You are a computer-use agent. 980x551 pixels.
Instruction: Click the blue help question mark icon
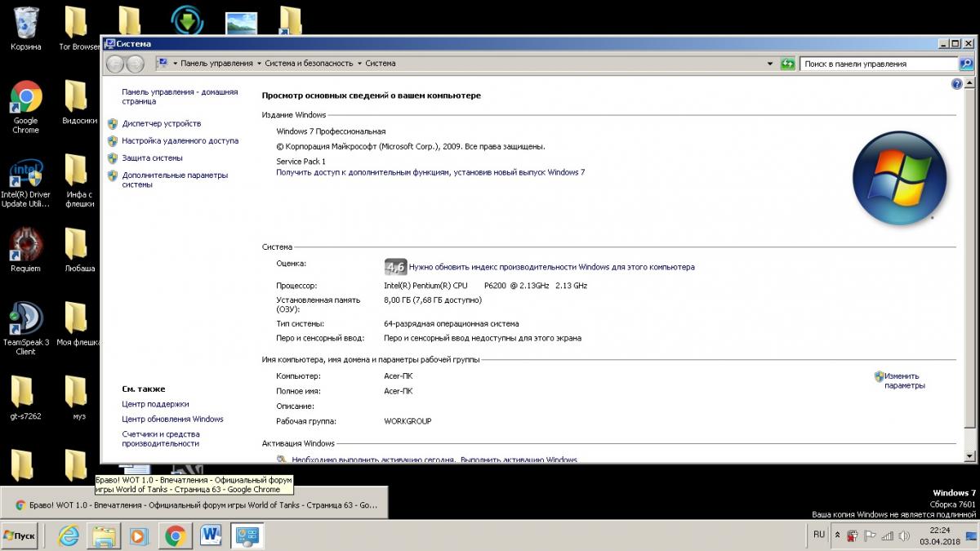click(957, 84)
